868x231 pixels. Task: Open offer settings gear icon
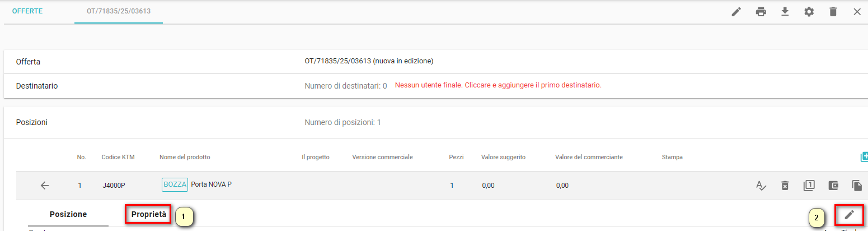click(809, 12)
